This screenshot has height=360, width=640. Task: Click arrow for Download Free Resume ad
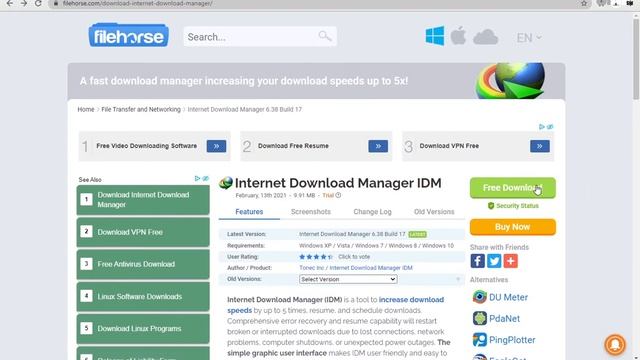click(x=378, y=146)
